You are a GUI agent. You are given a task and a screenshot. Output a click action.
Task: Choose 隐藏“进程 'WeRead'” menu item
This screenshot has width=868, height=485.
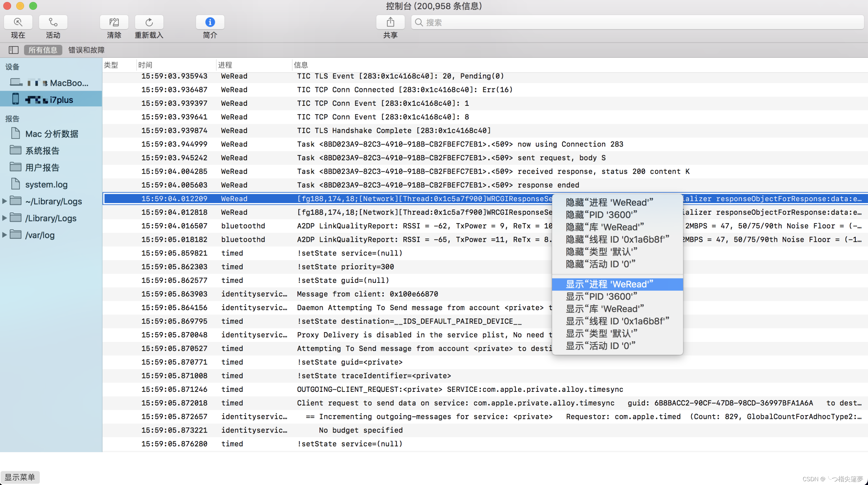[617, 202]
